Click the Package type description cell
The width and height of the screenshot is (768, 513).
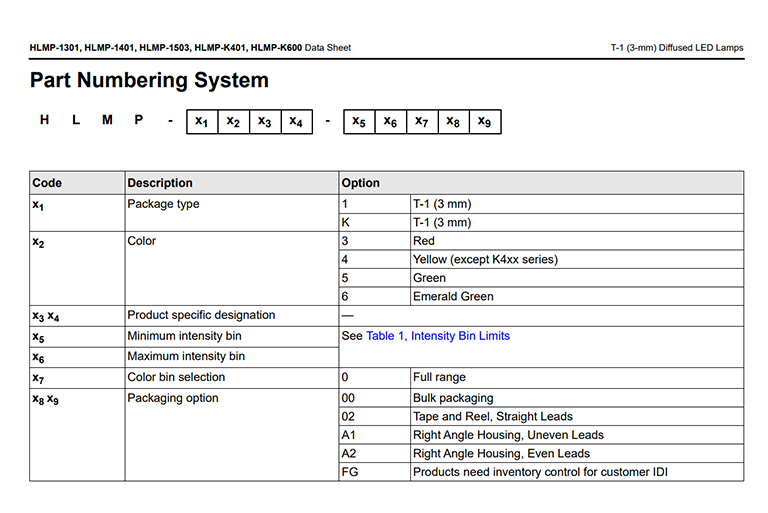coord(232,213)
